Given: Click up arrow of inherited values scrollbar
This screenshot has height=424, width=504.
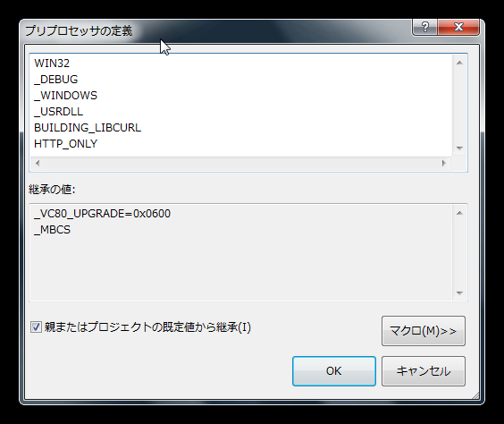Looking at the screenshot, I should [459, 213].
